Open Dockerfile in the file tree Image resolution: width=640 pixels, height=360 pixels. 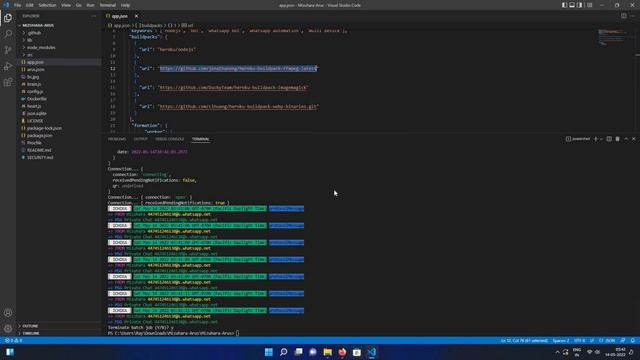tap(37, 99)
